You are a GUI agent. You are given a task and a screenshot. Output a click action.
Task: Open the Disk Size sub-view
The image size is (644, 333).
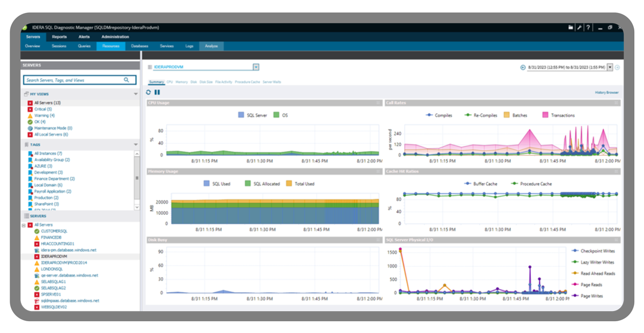pos(206,82)
